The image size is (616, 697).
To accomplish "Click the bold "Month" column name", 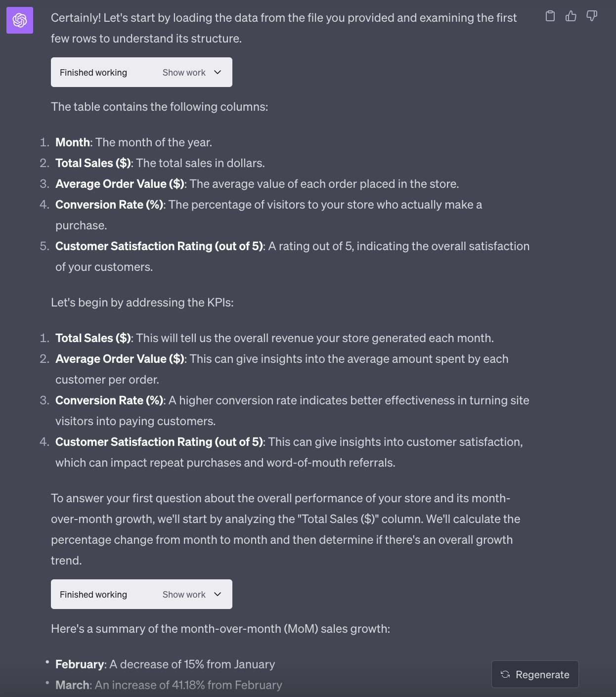I will click(73, 142).
